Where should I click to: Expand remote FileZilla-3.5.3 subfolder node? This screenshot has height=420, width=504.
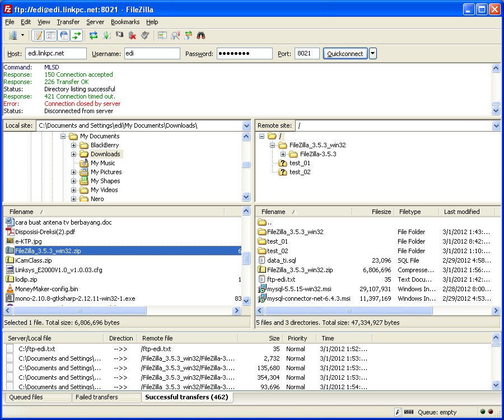[283, 154]
